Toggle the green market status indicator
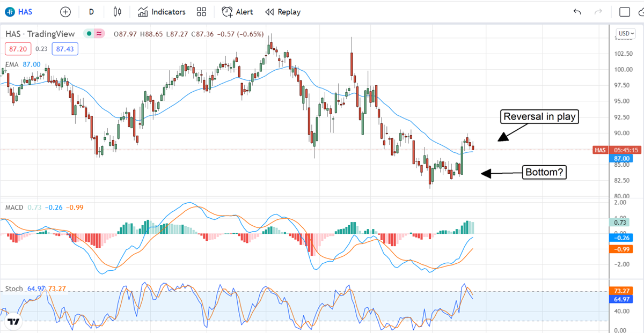The image size is (644, 333). 89,34
